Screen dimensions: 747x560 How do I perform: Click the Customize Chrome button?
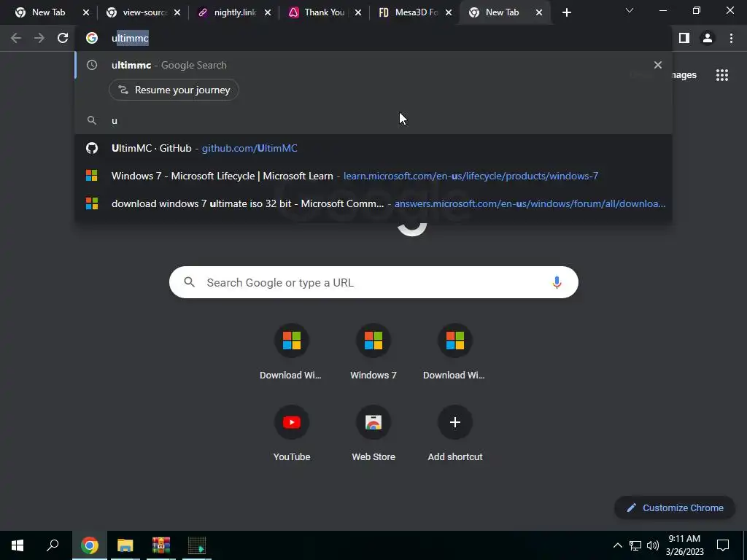click(675, 507)
